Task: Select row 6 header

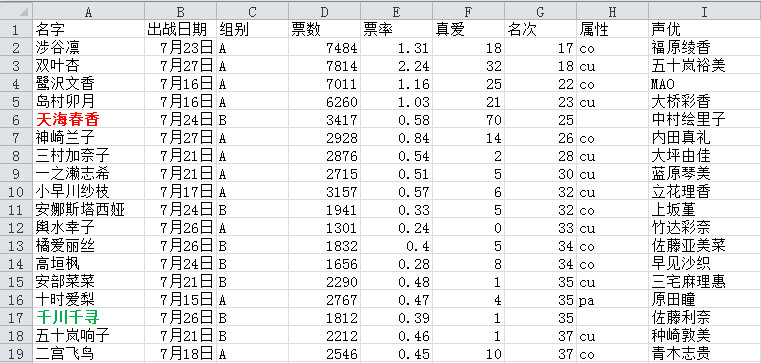Action: (x=17, y=119)
